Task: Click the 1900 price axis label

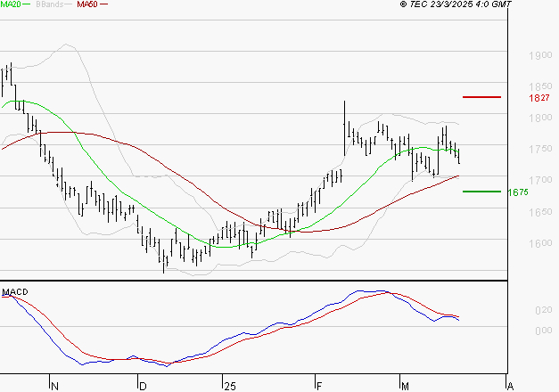Action: click(540, 55)
